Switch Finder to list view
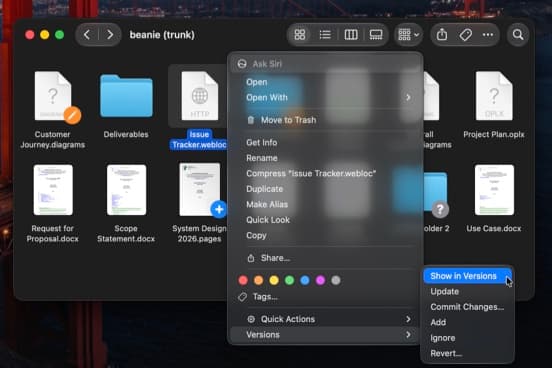The width and height of the screenshot is (552, 368). pos(325,35)
